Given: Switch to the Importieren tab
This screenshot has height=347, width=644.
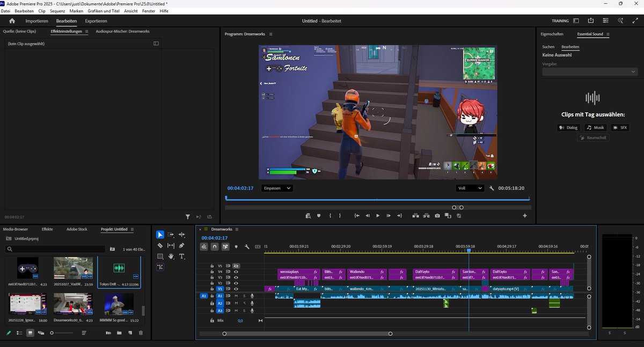Looking at the screenshot, I should [x=37, y=21].
